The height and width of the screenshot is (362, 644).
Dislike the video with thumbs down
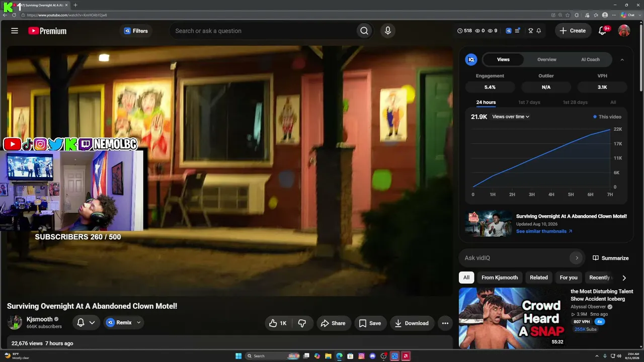[302, 323]
